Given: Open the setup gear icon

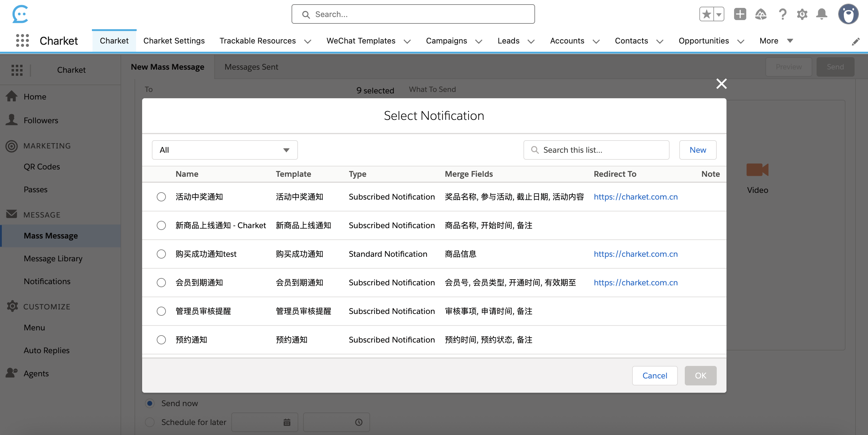Looking at the screenshot, I should [802, 14].
